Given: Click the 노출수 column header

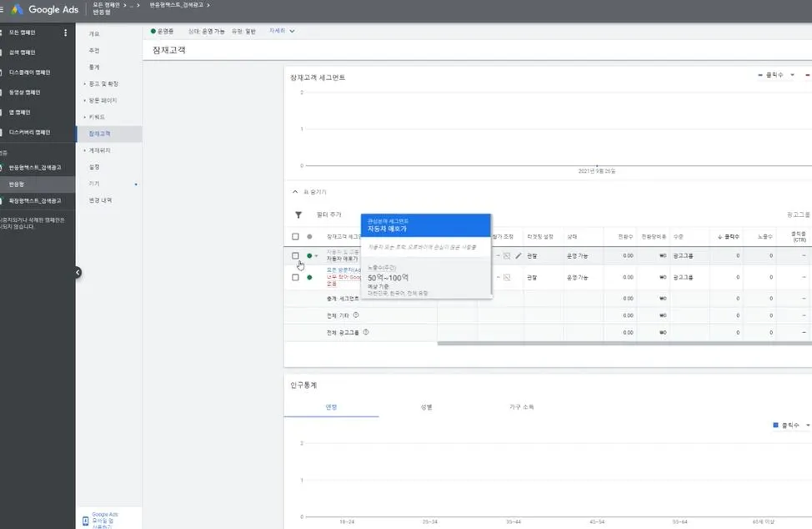Looking at the screenshot, I should point(764,237).
